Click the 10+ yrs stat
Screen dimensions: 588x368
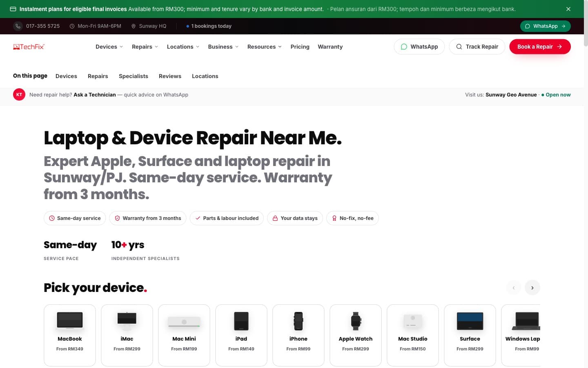pyautogui.click(x=145, y=250)
